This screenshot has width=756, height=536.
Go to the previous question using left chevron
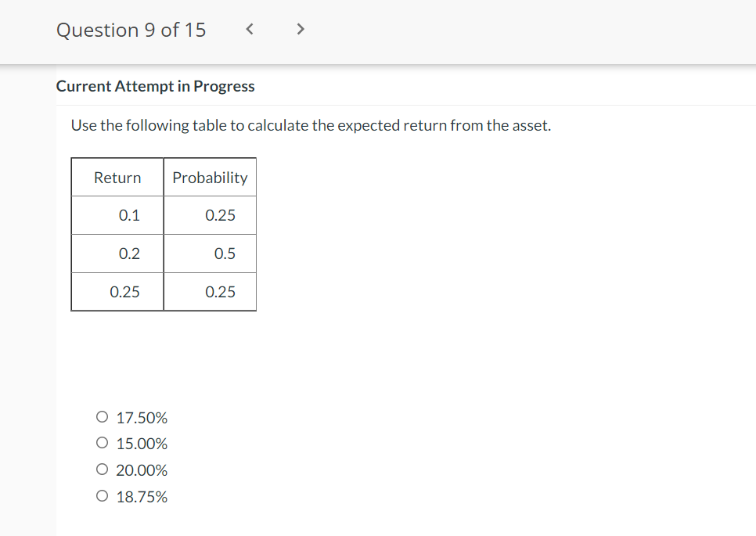click(x=249, y=28)
